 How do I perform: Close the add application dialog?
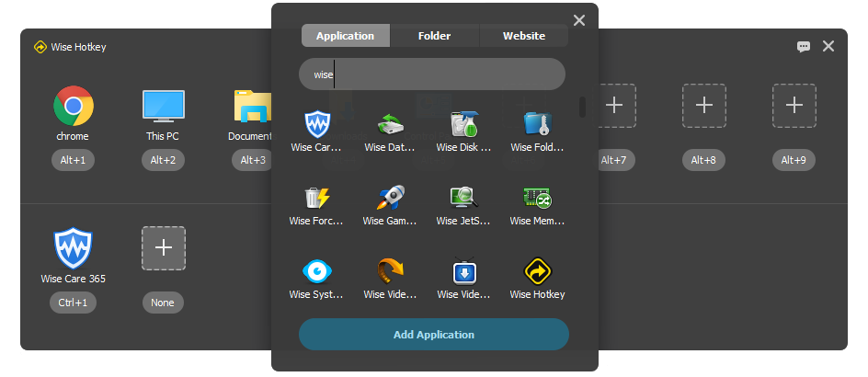[579, 20]
